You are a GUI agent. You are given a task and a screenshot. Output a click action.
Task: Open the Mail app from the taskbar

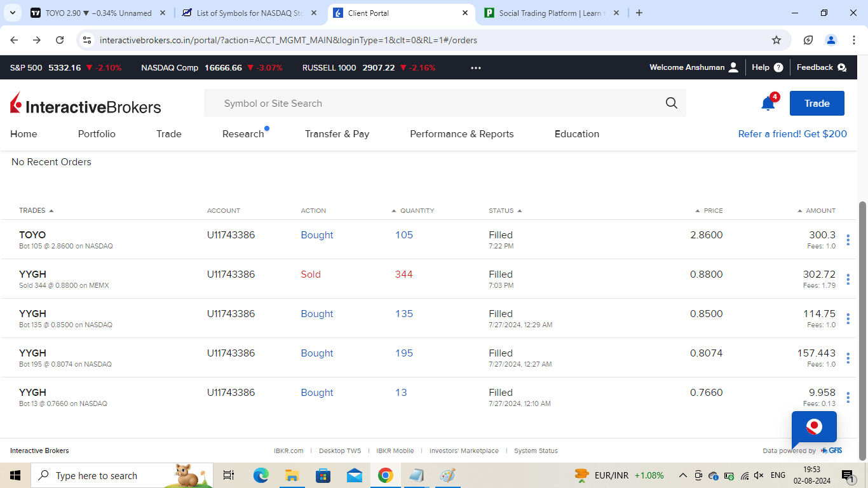pos(354,475)
